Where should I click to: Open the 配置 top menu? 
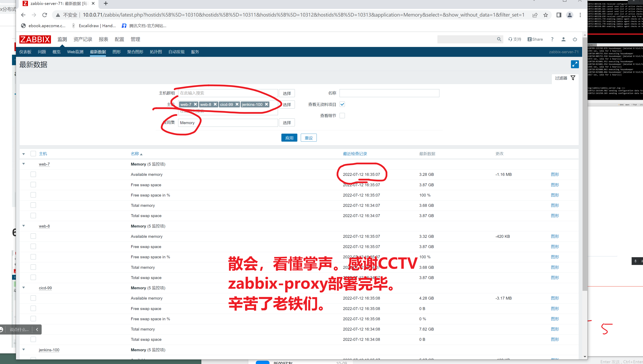(x=119, y=39)
